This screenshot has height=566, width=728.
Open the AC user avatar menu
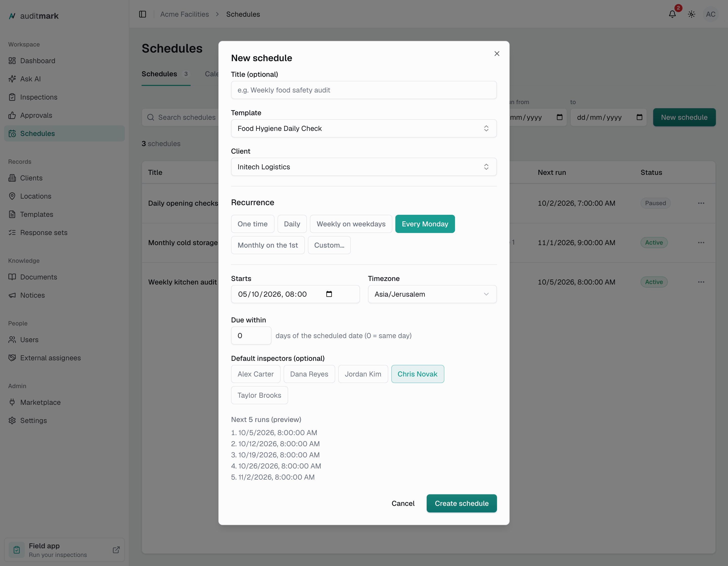[x=711, y=14]
